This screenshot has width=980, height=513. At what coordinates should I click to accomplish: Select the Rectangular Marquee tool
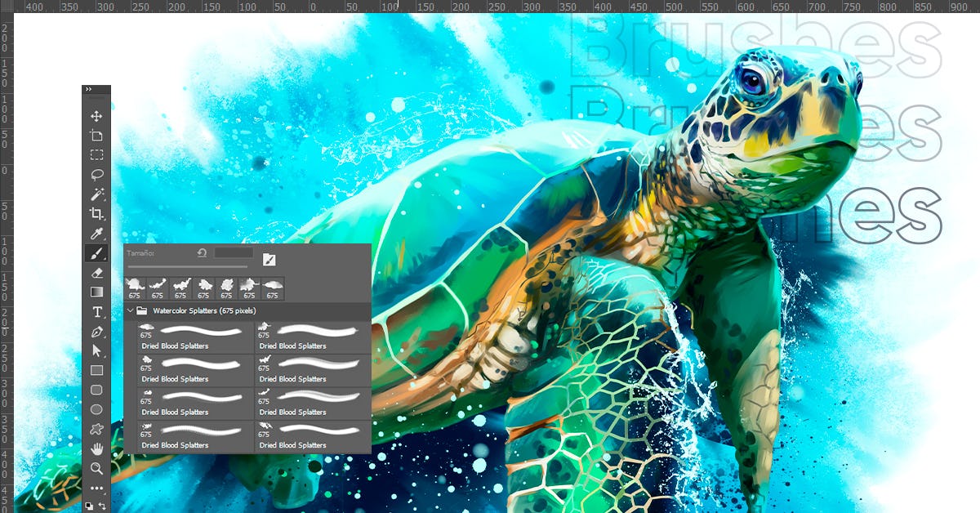pyautogui.click(x=96, y=154)
